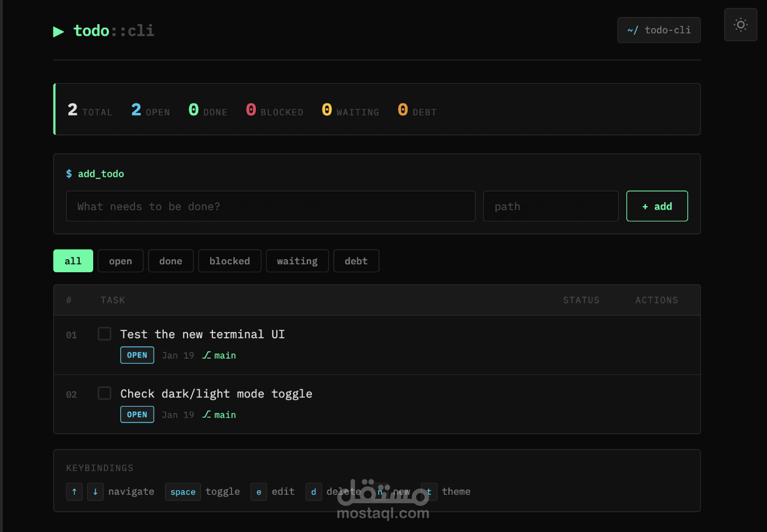Image resolution: width=767 pixels, height=532 pixels.
Task: Click the OPEN badge on task 01
Action: tap(137, 355)
